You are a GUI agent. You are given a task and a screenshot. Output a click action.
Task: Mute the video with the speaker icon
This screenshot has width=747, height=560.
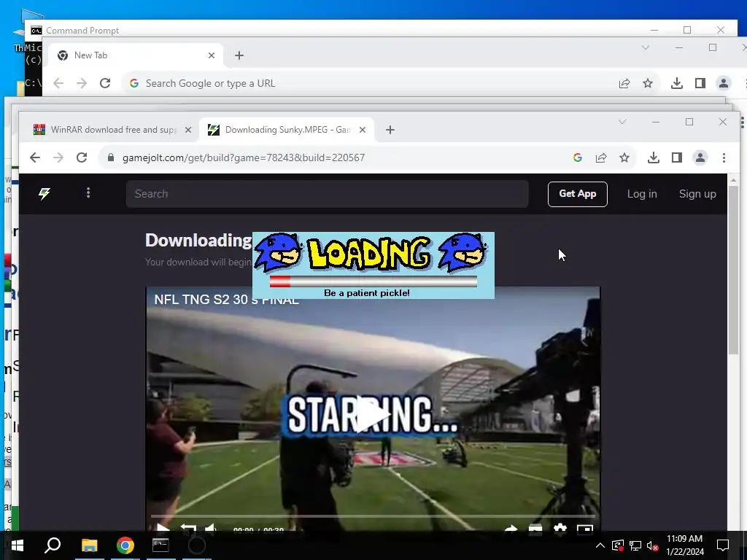click(x=210, y=528)
